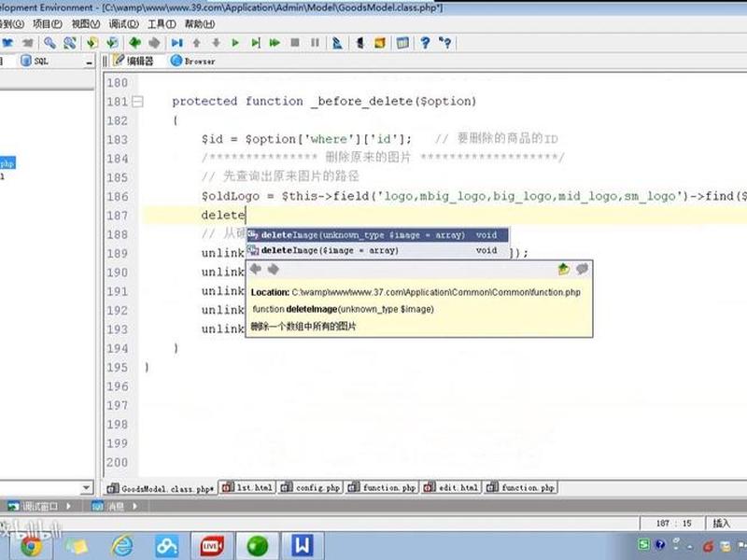Choose deleteImage(unknown_type $image = array) suggestion
The width and height of the screenshot is (747, 560).
coord(377,235)
